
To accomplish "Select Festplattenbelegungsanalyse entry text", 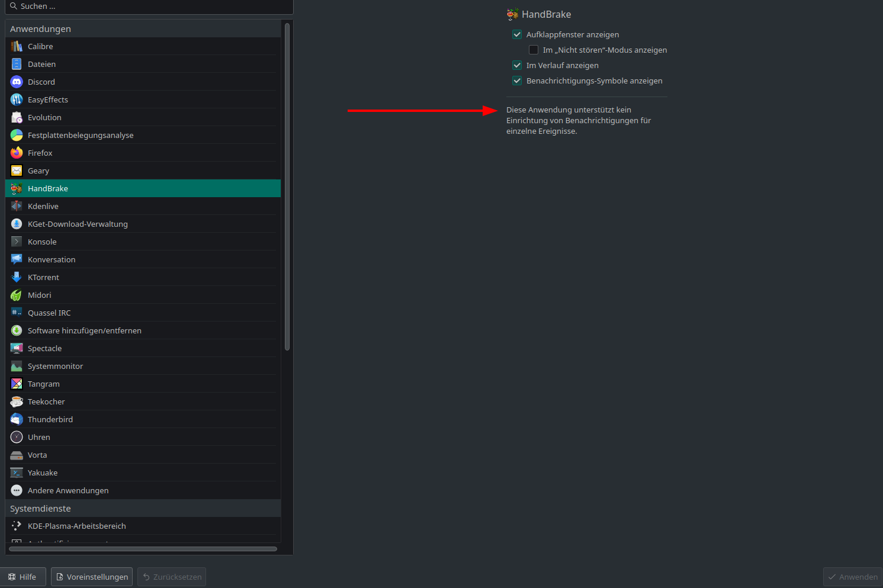I will [81, 135].
